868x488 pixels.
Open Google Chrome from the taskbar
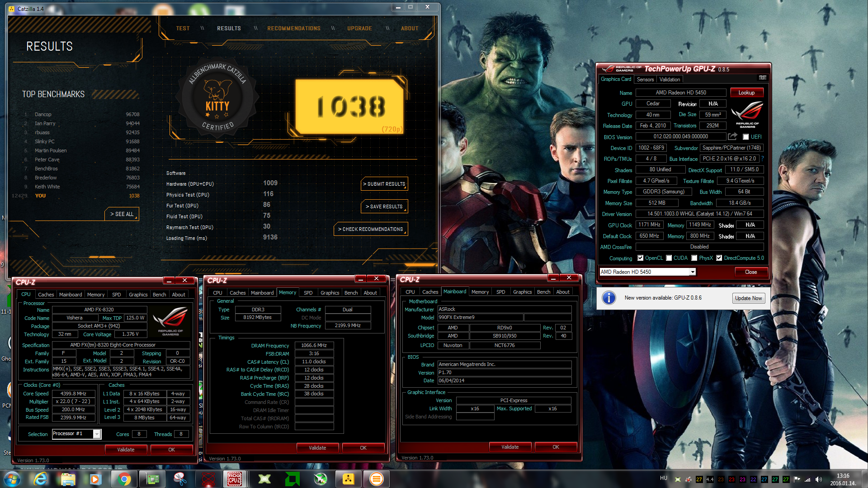(x=124, y=479)
